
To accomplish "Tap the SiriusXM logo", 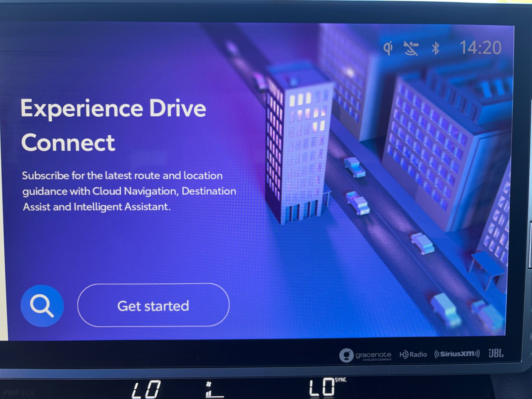I will (x=457, y=354).
